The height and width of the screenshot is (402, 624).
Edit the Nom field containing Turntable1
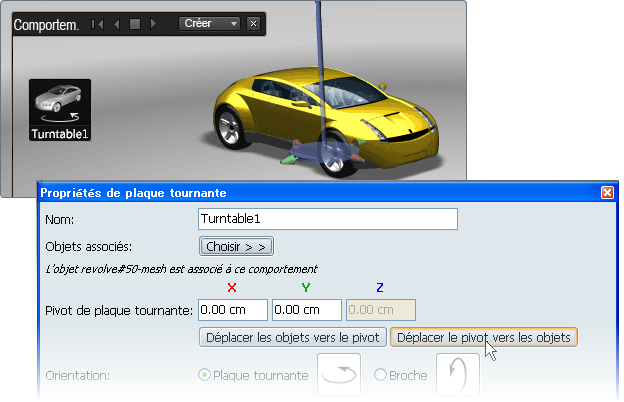(328, 219)
